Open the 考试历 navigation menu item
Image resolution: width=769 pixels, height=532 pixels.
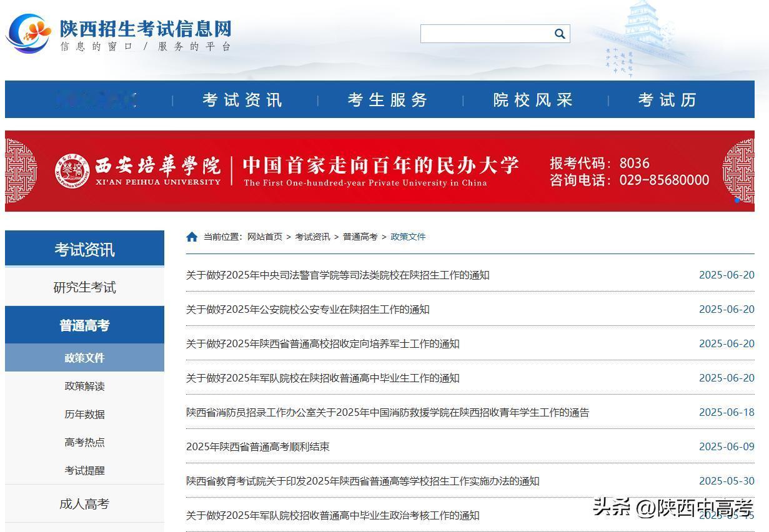tap(667, 100)
